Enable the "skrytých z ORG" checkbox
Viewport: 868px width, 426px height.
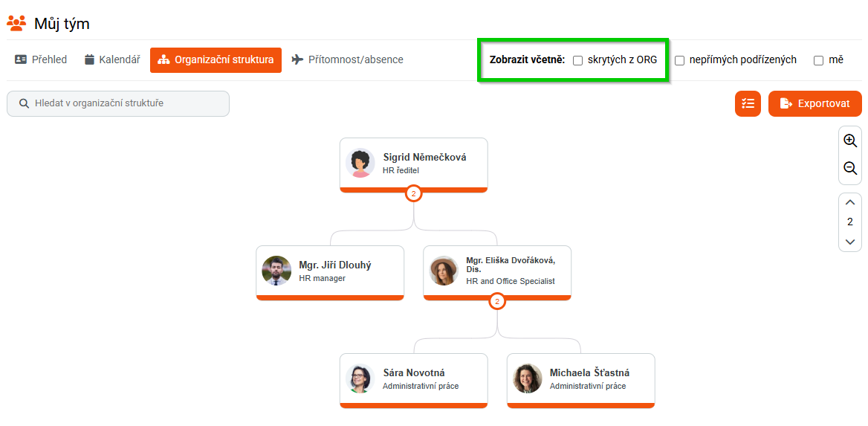point(577,61)
